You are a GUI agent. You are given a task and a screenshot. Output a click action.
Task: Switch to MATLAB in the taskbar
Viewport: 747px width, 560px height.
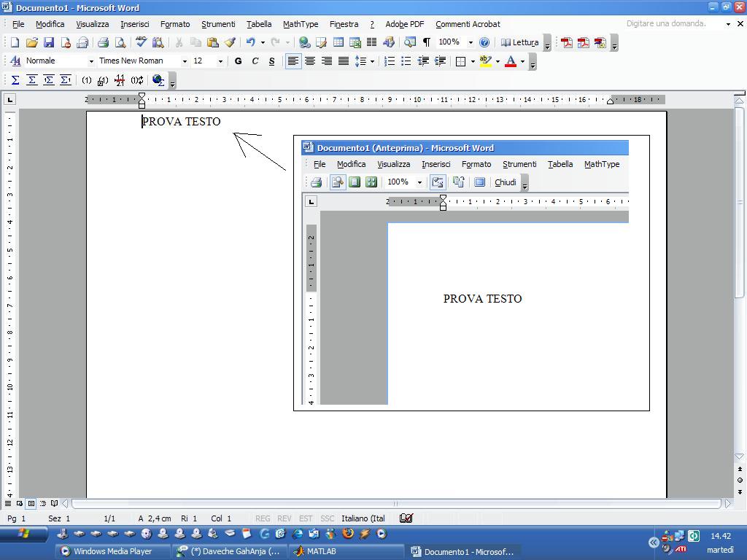pos(346,551)
